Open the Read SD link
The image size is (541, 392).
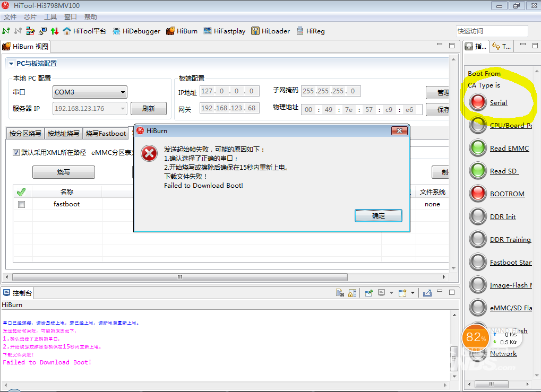click(504, 171)
